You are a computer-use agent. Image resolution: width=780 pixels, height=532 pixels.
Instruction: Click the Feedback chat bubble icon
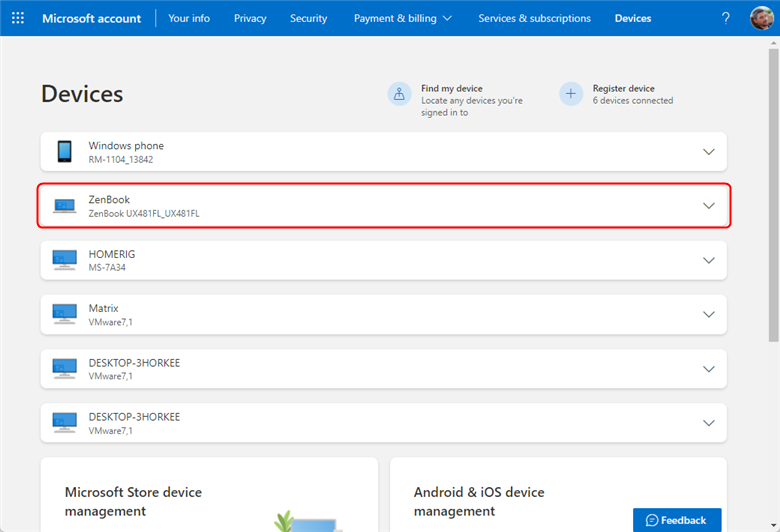click(x=652, y=520)
